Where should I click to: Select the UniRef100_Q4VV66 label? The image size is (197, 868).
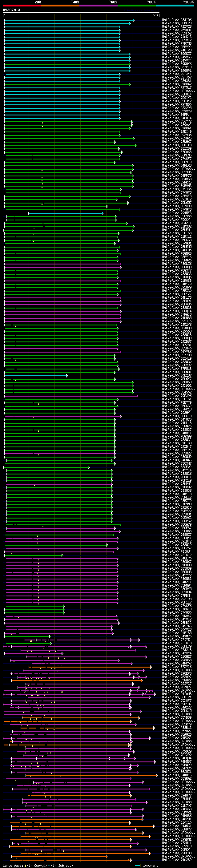pos(177,57)
